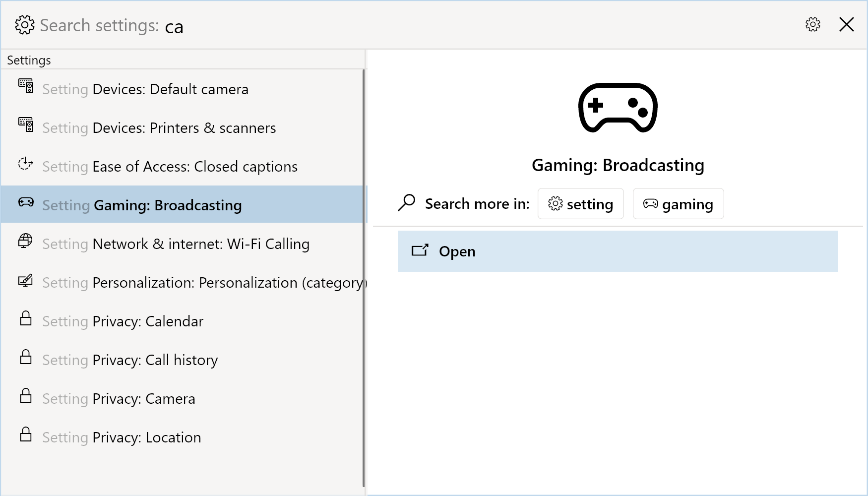The width and height of the screenshot is (868, 496).
Task: Click the settings gear icon at top right
Action: tap(812, 24)
